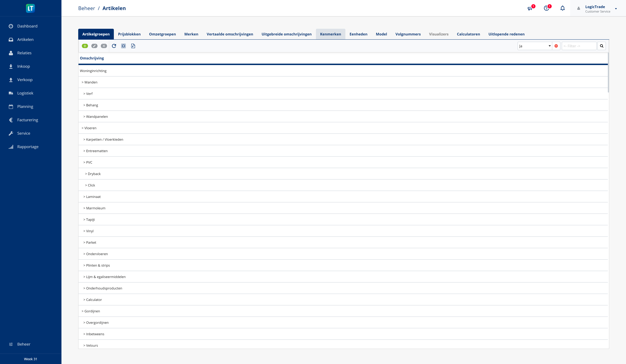Viewport: 626px width, 364px height.
Task: Select the Laminaat row
Action: click(343, 197)
